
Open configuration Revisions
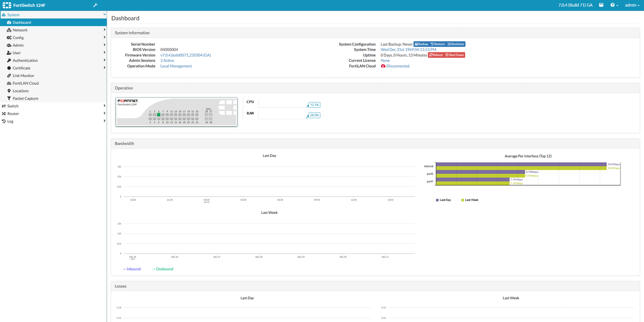(x=456, y=44)
